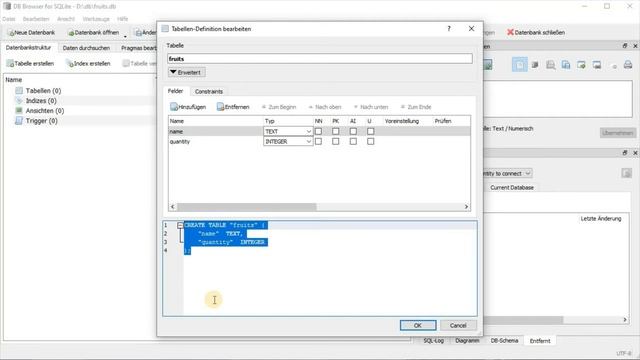The width and height of the screenshot is (640, 360).
Task: Click the Nach unten move icon
Action: pos(356,107)
